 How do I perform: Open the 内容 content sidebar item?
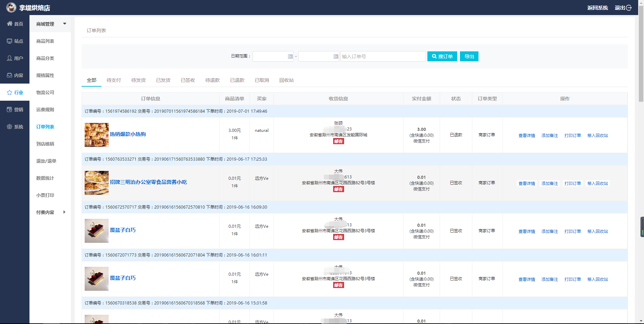(x=15, y=75)
